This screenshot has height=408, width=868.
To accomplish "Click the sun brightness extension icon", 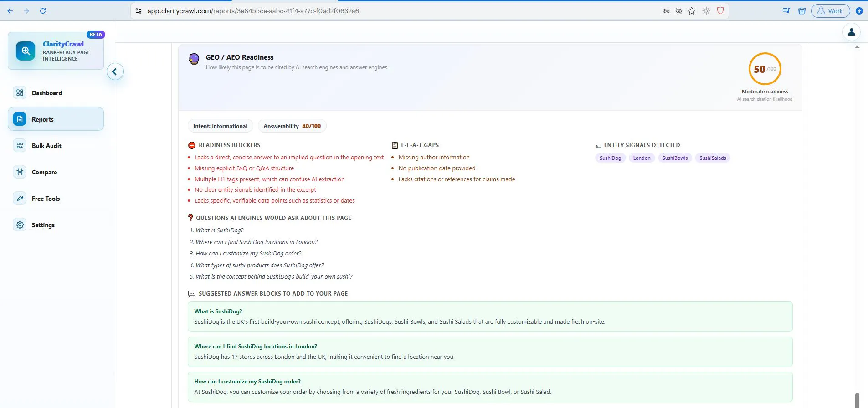I will click(x=706, y=11).
